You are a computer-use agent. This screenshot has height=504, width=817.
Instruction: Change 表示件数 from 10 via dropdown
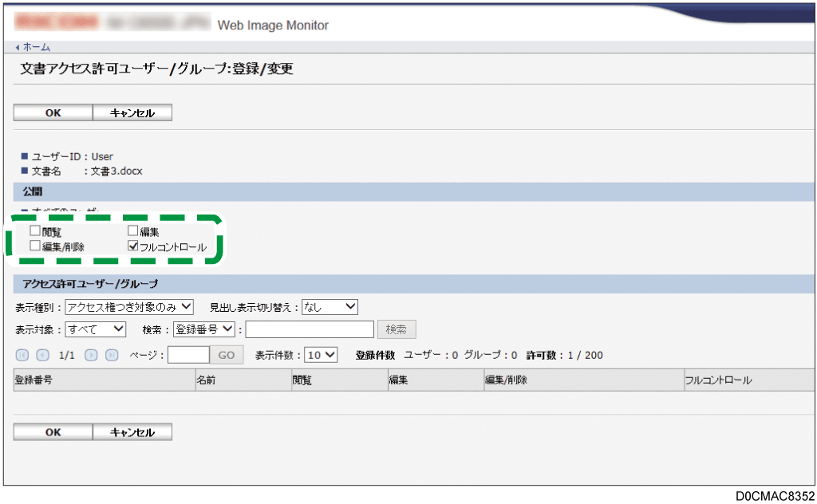point(321,354)
